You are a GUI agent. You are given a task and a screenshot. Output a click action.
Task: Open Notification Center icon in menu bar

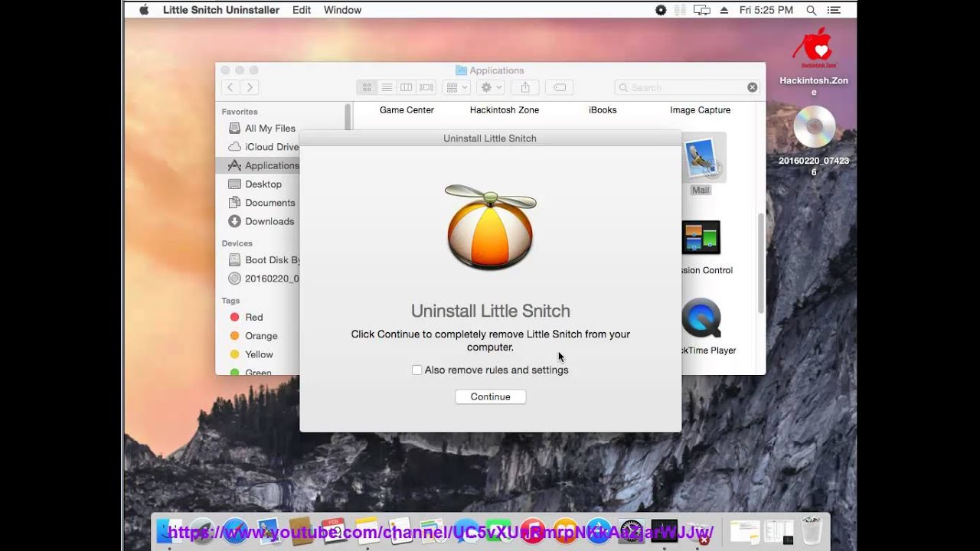tap(835, 10)
